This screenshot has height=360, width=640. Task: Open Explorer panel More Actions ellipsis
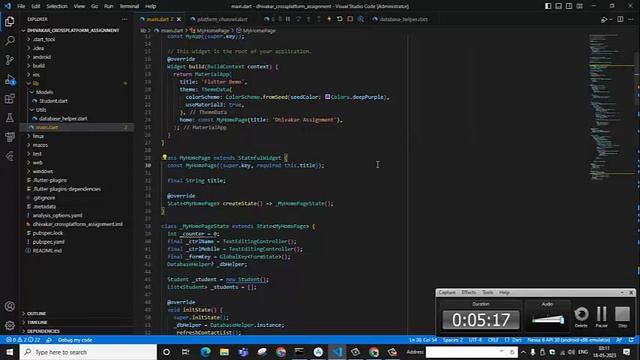[x=124, y=19]
